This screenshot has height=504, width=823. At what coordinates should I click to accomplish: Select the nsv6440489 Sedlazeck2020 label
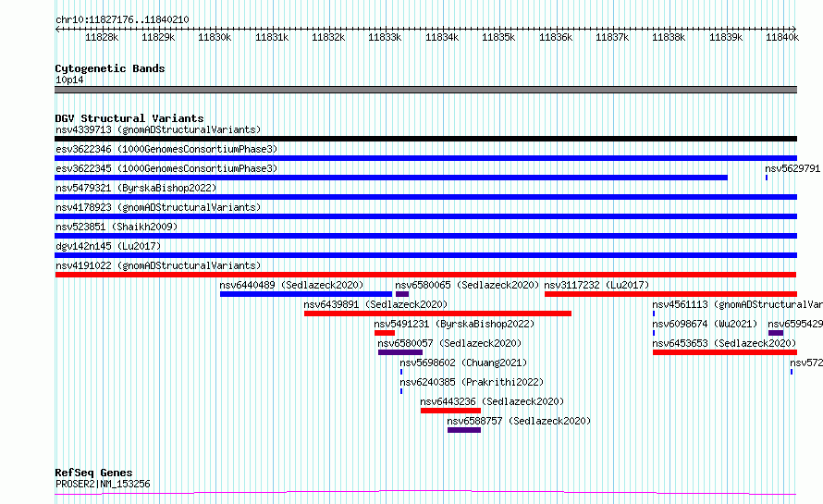(x=291, y=285)
